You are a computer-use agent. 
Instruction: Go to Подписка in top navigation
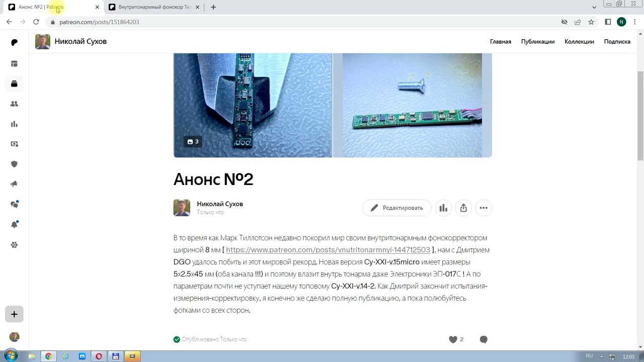tap(617, 42)
